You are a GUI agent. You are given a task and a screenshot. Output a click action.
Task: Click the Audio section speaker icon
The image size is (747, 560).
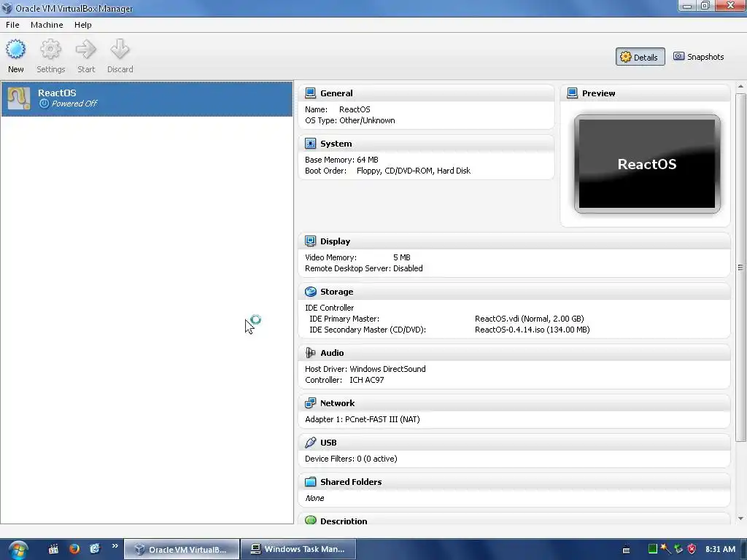[310, 352]
